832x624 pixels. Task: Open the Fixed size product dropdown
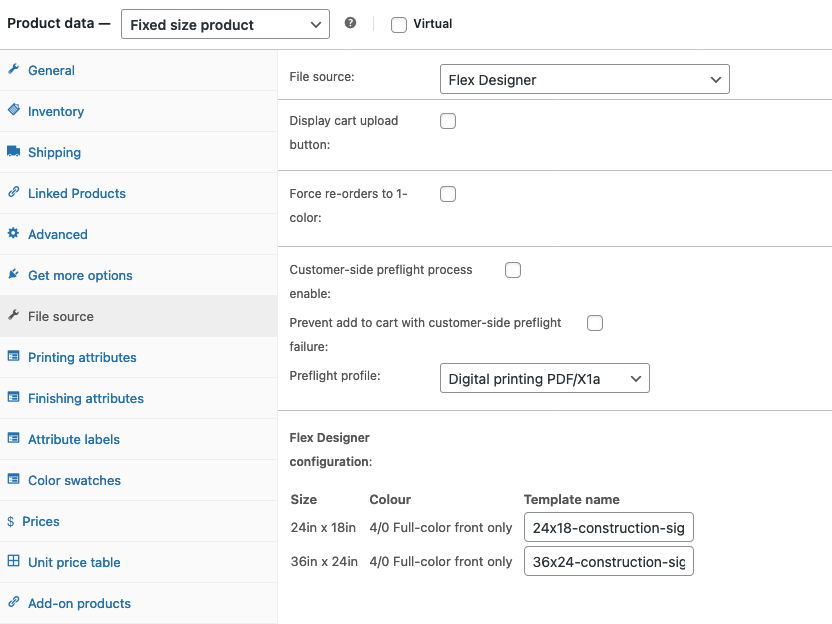click(225, 23)
